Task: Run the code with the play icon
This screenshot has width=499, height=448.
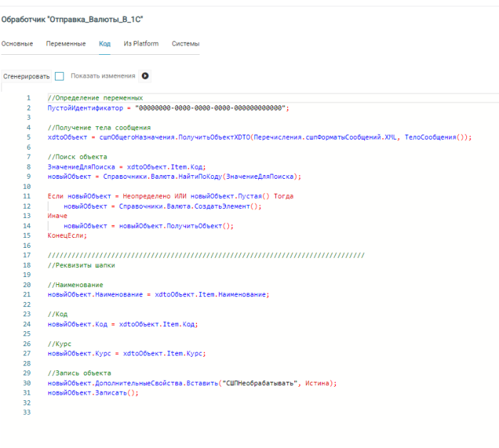Action: (145, 76)
